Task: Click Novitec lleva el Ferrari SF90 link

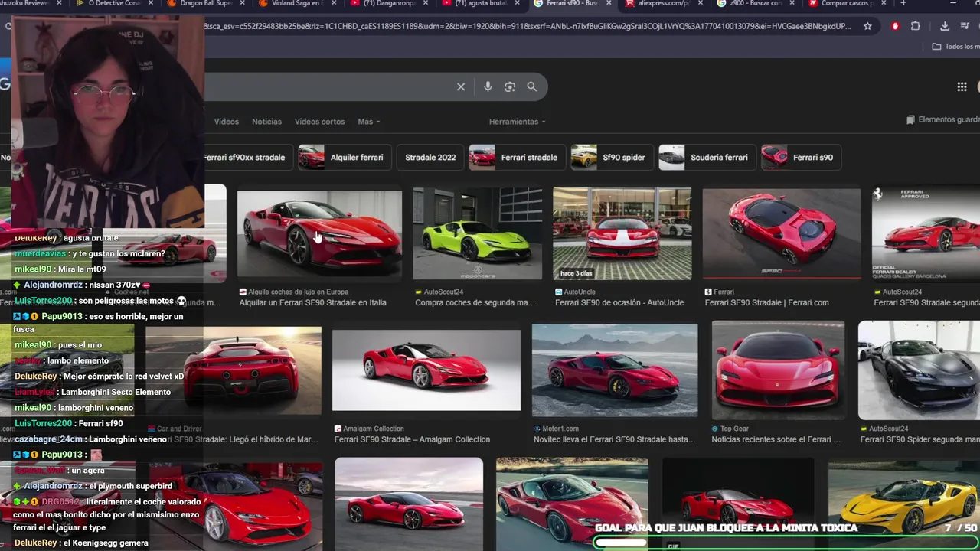Action: point(615,440)
